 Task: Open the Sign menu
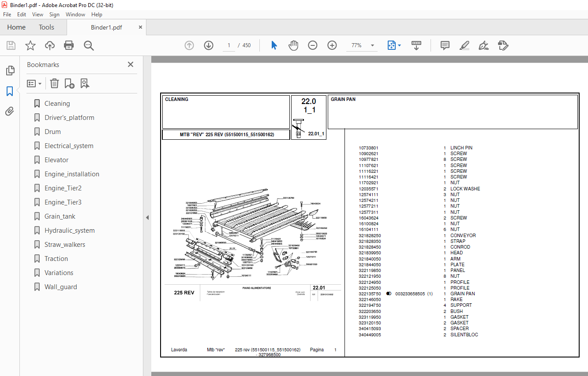point(54,15)
